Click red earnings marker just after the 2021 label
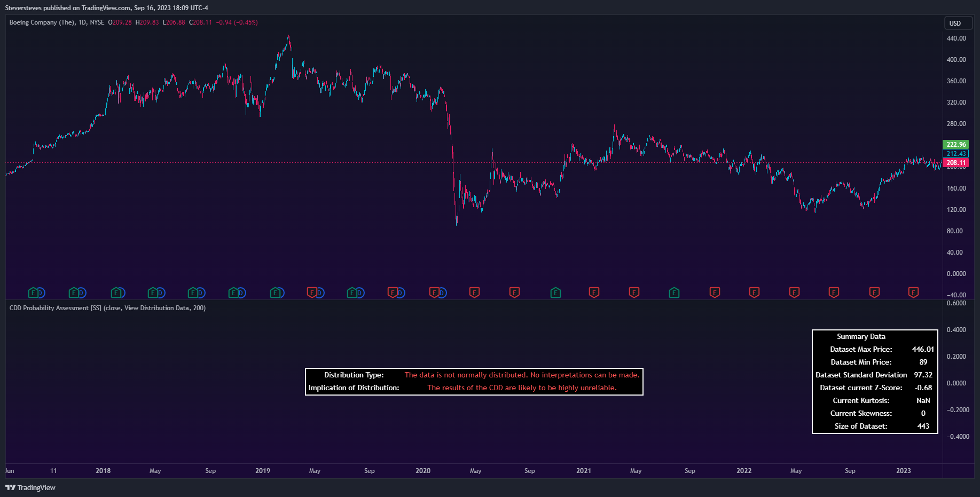Image resolution: width=980 pixels, height=497 pixels. 594,293
